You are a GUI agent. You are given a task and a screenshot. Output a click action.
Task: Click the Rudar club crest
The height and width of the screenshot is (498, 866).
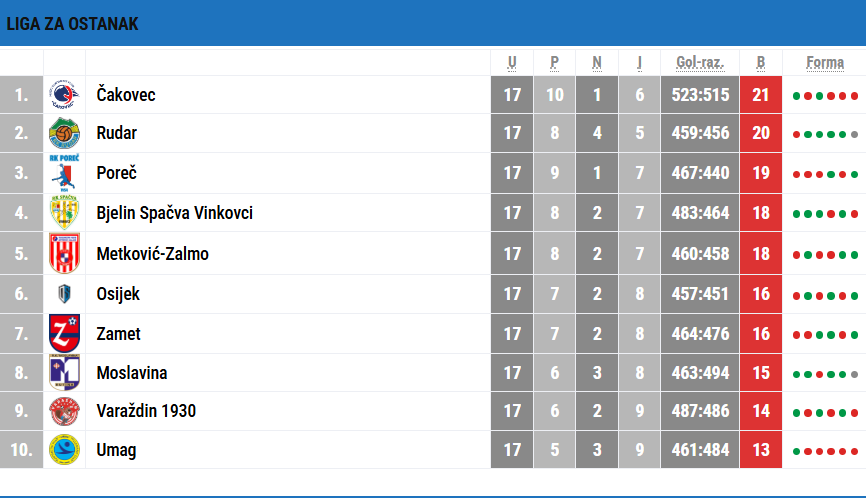point(64,133)
